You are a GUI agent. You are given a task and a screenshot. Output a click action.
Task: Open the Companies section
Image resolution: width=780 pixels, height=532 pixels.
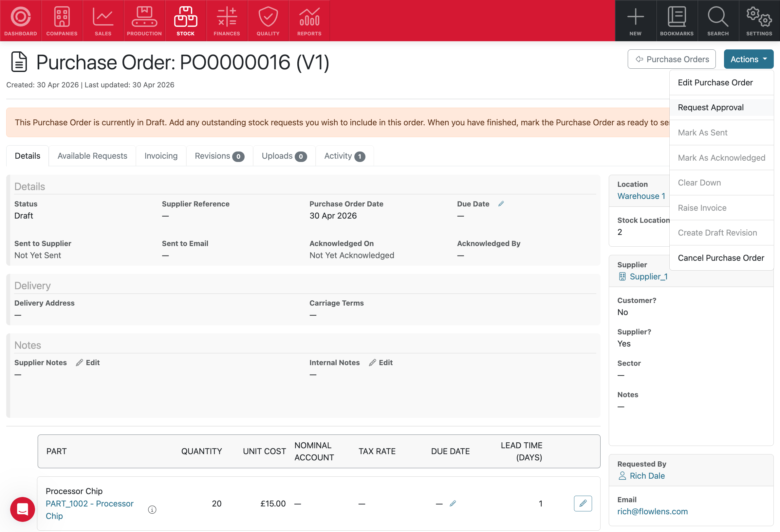[62, 21]
